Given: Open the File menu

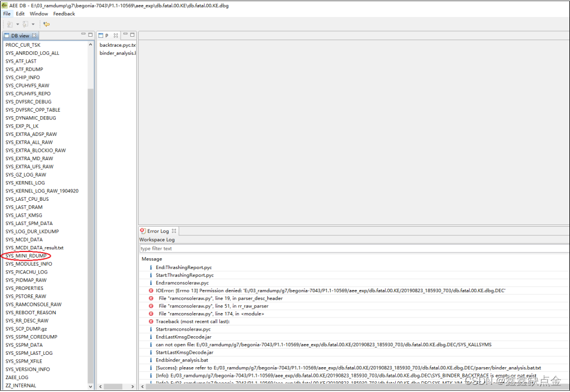Looking at the screenshot, I should click(6, 13).
